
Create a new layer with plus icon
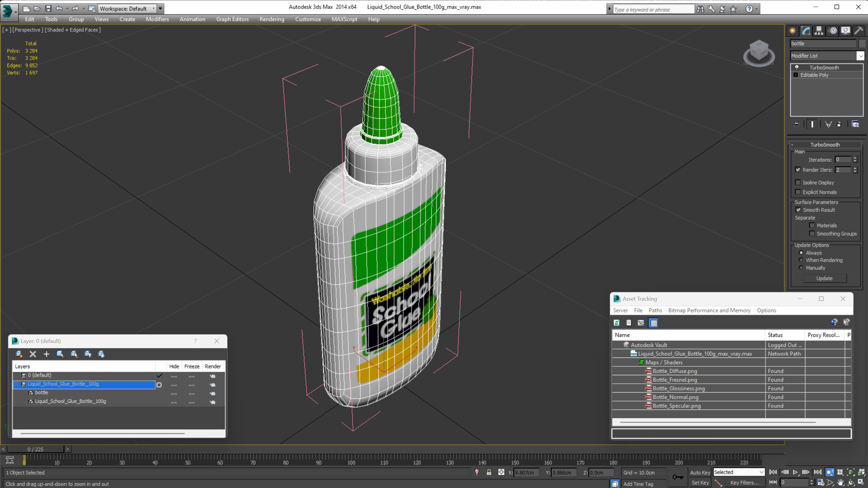click(47, 354)
